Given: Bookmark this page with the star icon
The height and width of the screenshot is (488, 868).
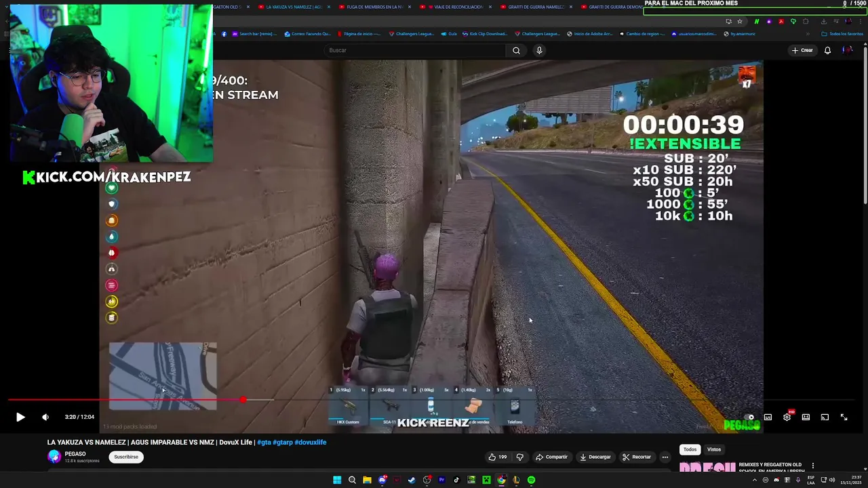Looking at the screenshot, I should (x=740, y=21).
